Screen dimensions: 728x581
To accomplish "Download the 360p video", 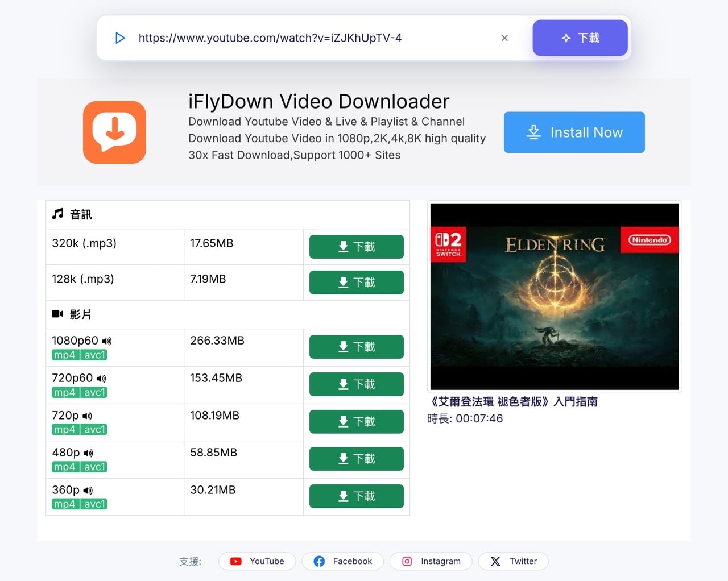I will tap(357, 496).
